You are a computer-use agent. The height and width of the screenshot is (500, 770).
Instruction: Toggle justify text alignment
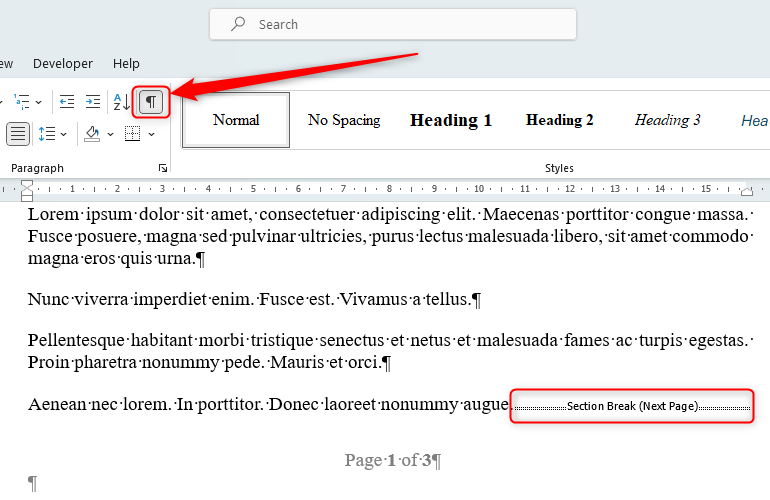pos(18,134)
